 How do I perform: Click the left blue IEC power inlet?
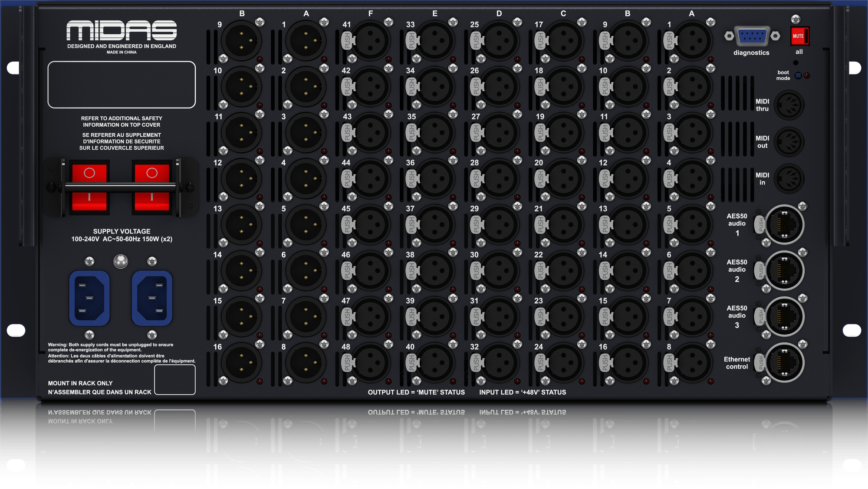click(89, 298)
